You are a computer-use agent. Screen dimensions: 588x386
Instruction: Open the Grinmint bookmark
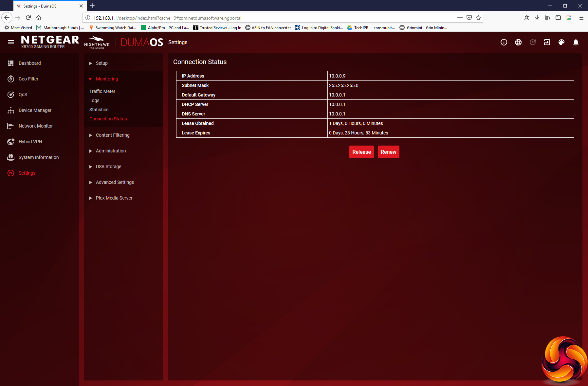click(x=423, y=27)
